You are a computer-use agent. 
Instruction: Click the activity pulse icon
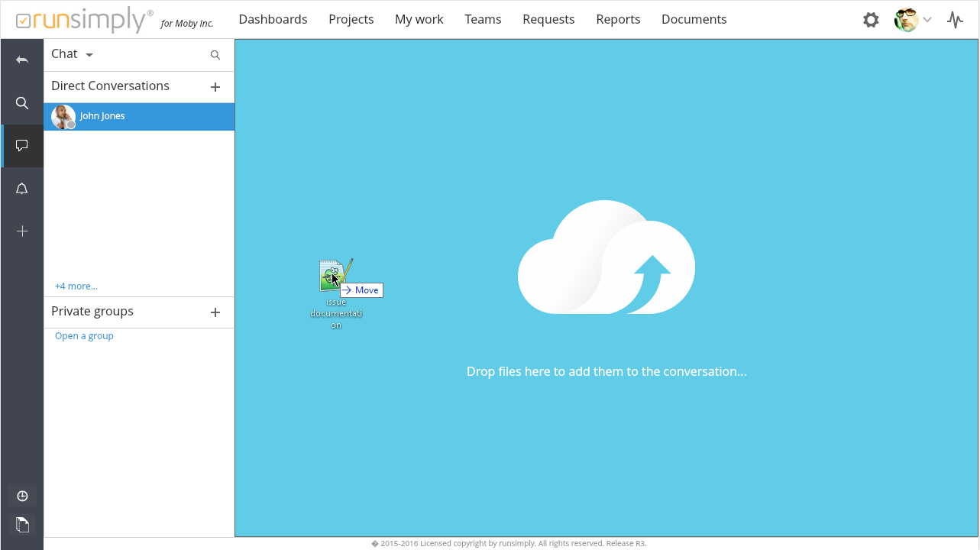click(955, 20)
